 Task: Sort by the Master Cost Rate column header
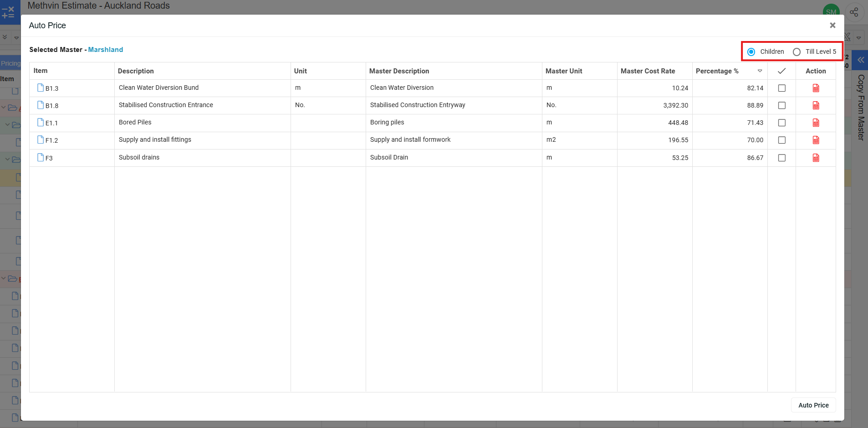click(x=648, y=71)
